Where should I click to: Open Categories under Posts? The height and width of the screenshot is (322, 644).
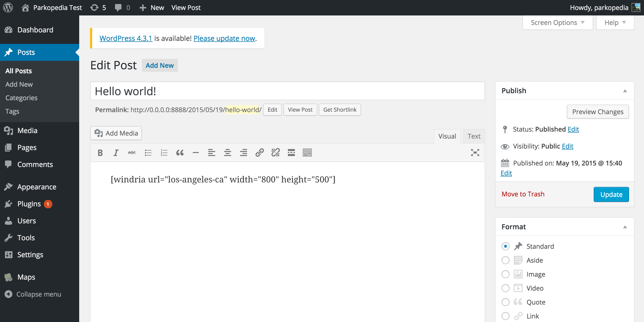pos(21,98)
